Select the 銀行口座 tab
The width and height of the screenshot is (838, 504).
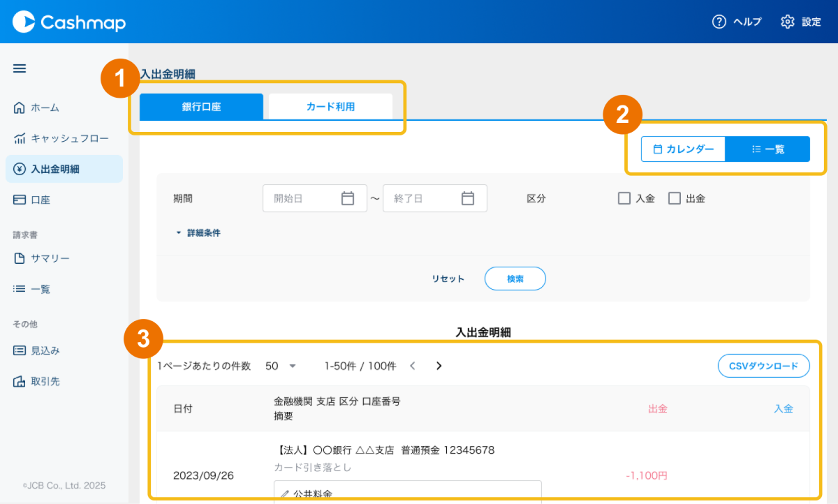(x=201, y=107)
